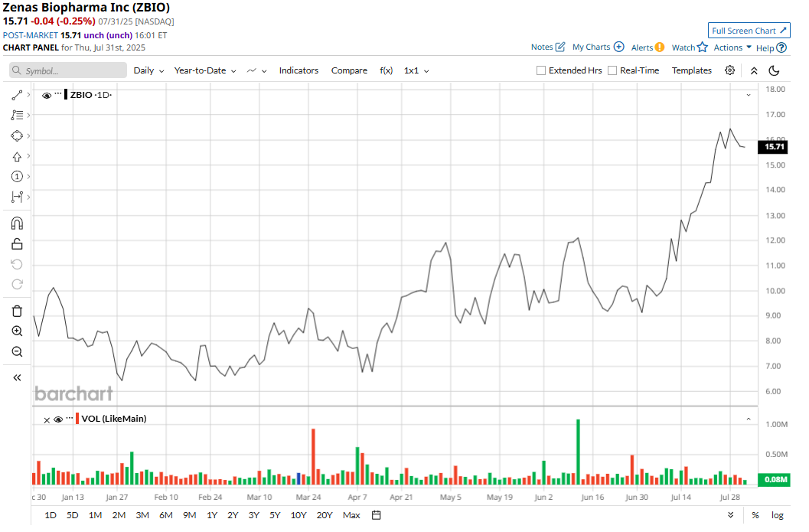
Task: Open chart settings gear icon
Action: click(729, 70)
